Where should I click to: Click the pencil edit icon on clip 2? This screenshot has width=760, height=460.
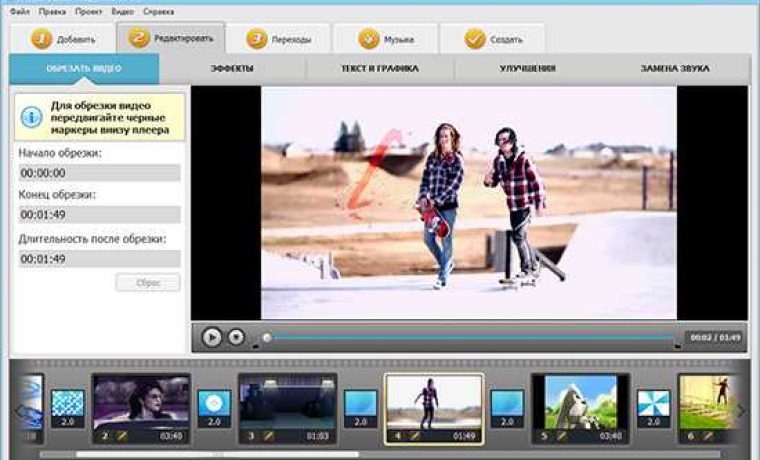pos(122,436)
